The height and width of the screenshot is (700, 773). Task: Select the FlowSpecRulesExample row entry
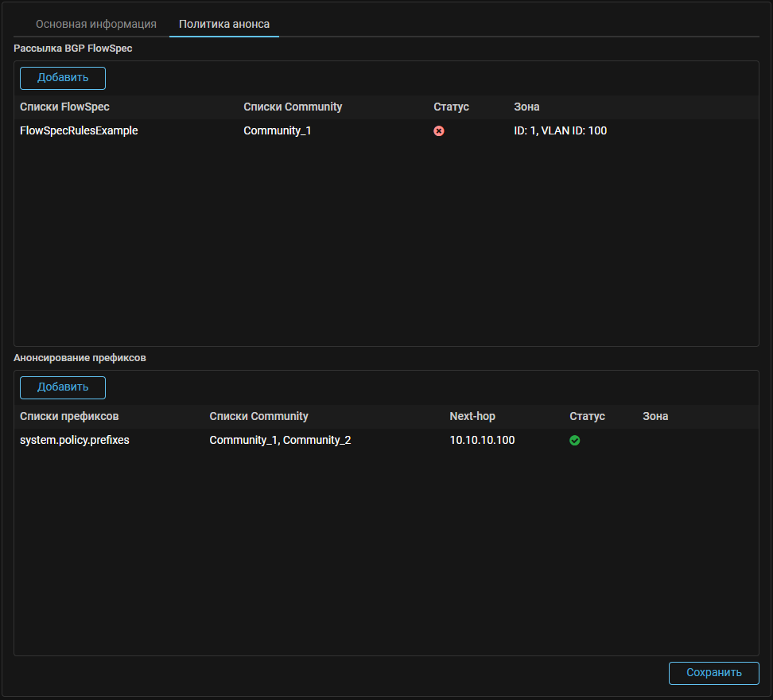click(79, 130)
